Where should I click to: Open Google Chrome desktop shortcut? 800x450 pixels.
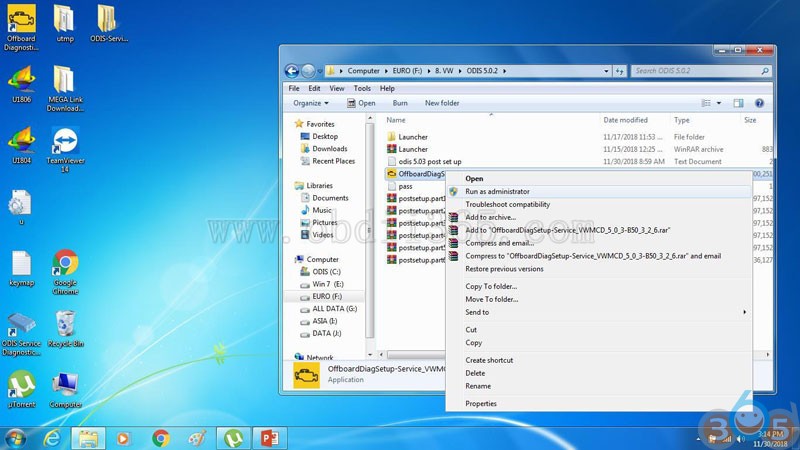(65, 272)
